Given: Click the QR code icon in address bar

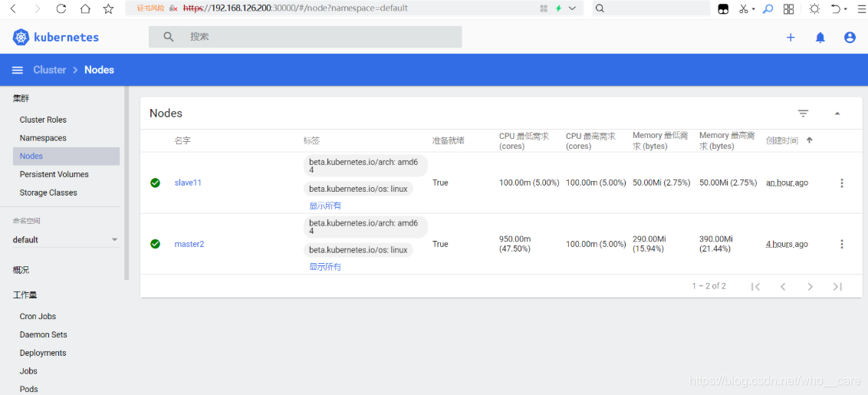Looking at the screenshot, I should pos(544,8).
